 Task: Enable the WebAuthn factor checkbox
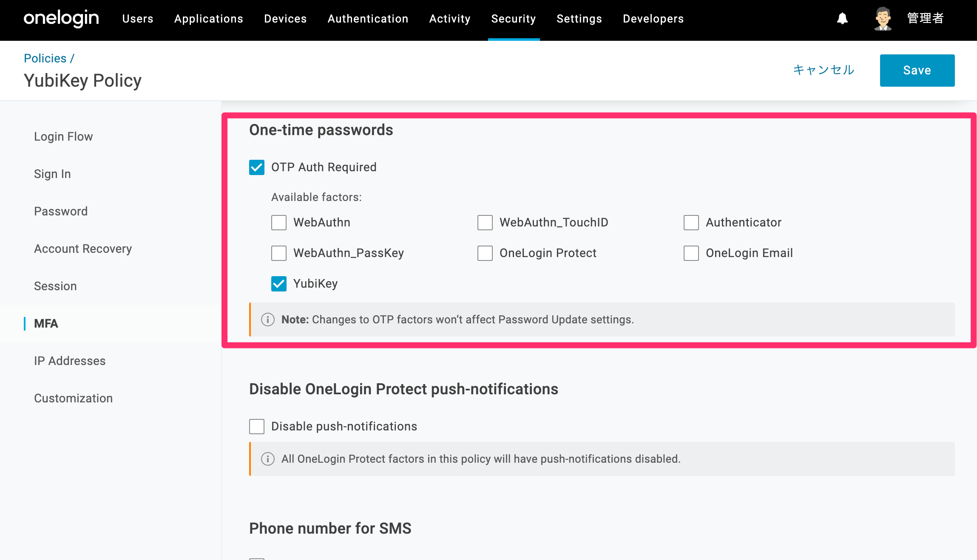click(279, 223)
